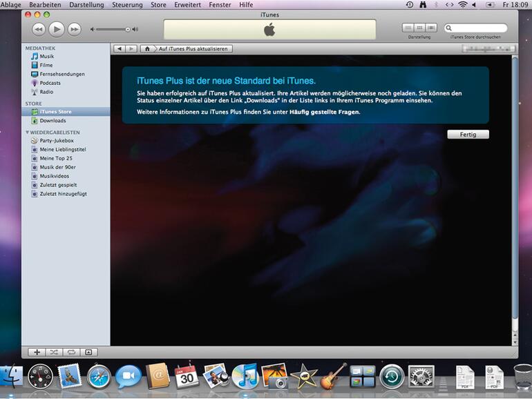Screen dimensions: 532x399
Task: Open Address Book from the Dock
Action: click(x=158, y=376)
